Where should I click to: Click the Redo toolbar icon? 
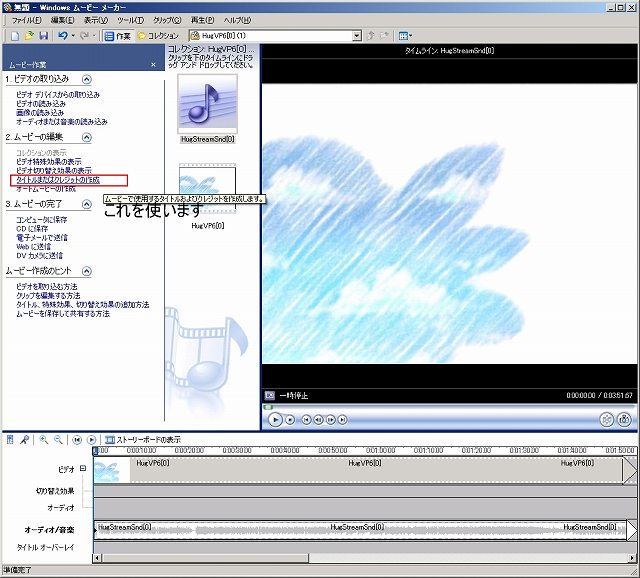(x=84, y=36)
